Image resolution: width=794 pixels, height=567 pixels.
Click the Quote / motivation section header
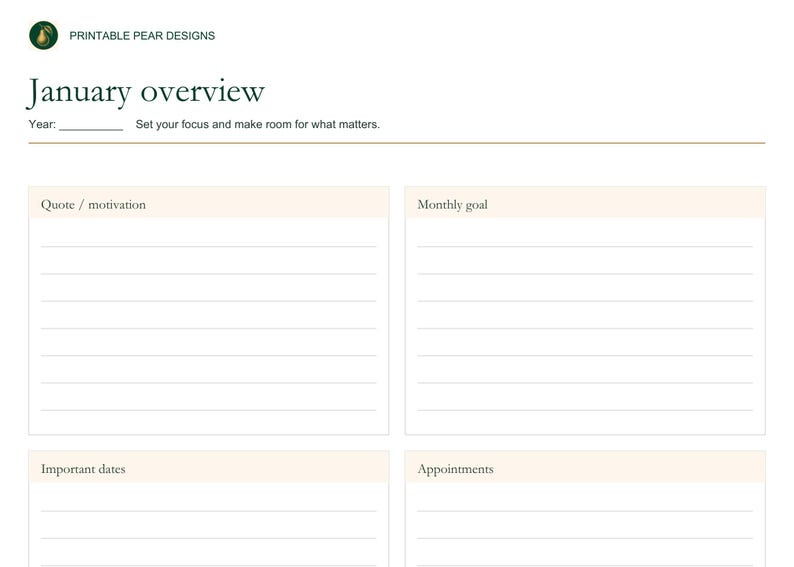tap(209, 204)
